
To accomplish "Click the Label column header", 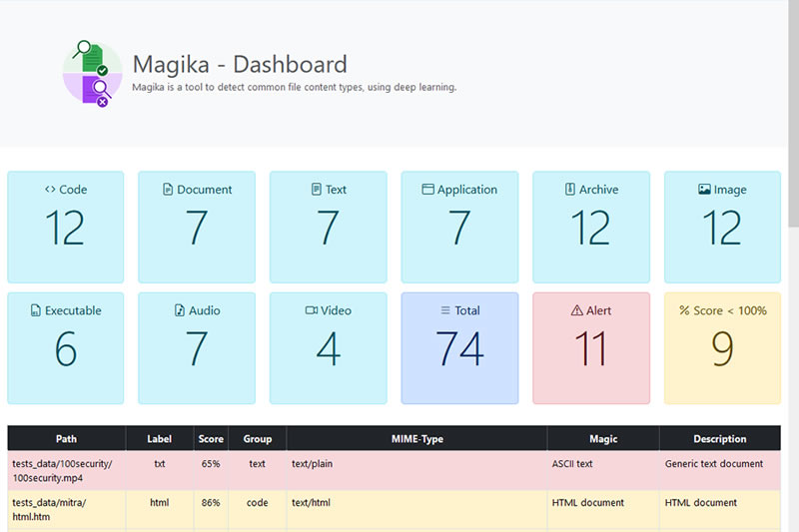I will coord(160,439).
